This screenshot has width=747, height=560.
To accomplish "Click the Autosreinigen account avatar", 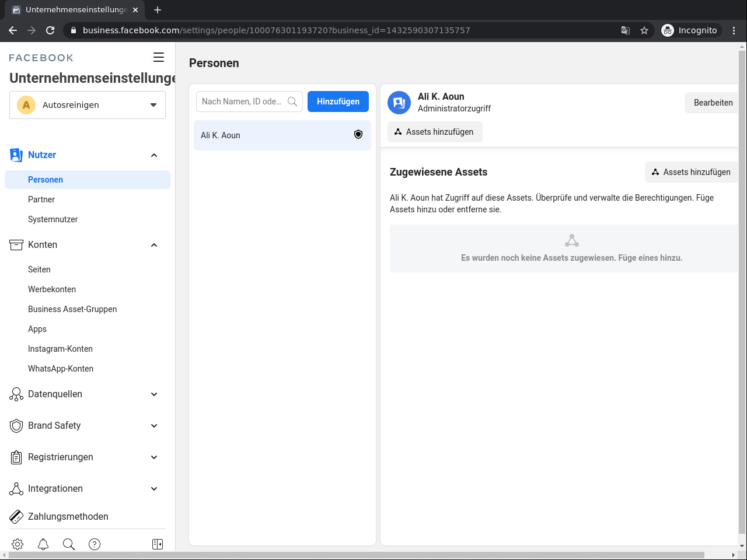I will [26, 105].
